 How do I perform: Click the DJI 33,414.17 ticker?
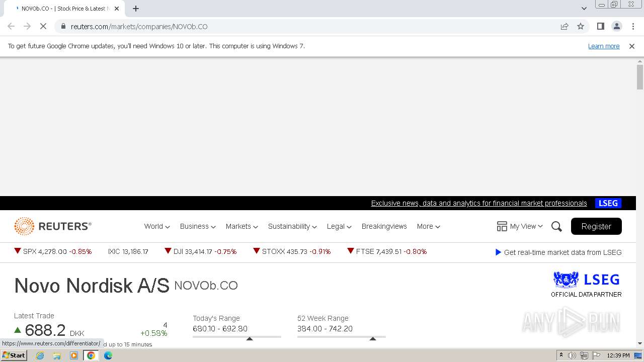[x=200, y=251]
